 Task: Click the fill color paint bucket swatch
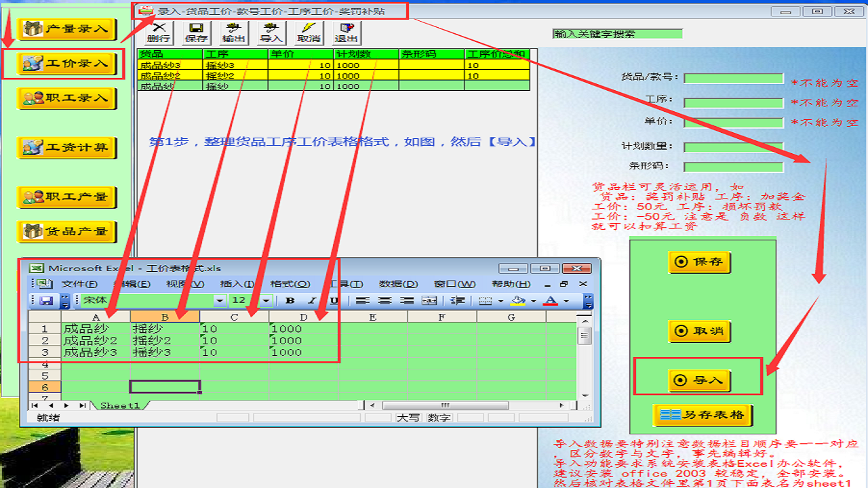518,300
